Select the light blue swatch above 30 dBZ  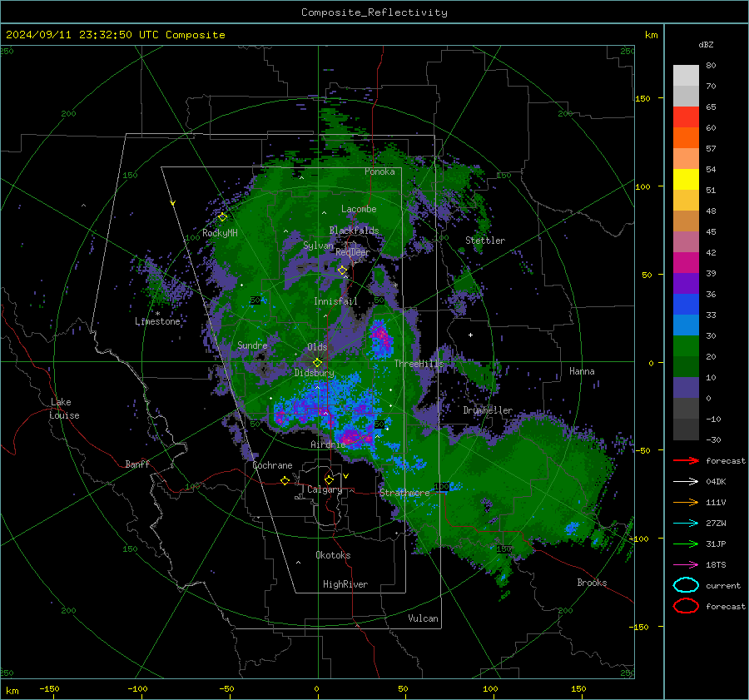[686, 325]
